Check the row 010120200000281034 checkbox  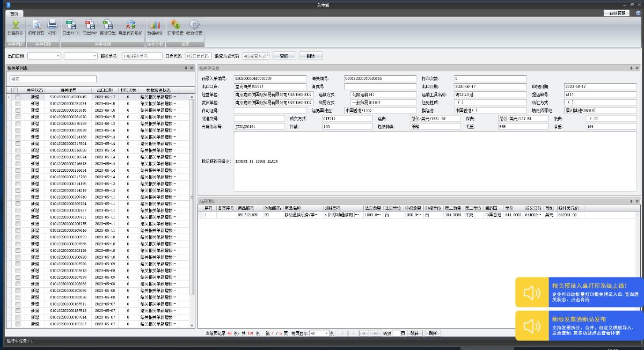click(x=18, y=103)
